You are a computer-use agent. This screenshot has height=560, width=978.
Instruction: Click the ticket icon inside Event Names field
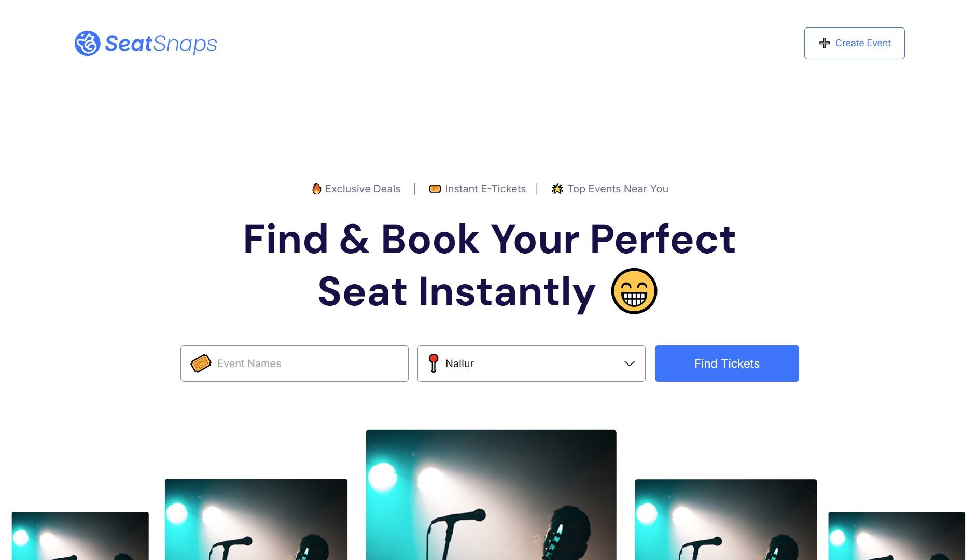pos(202,363)
